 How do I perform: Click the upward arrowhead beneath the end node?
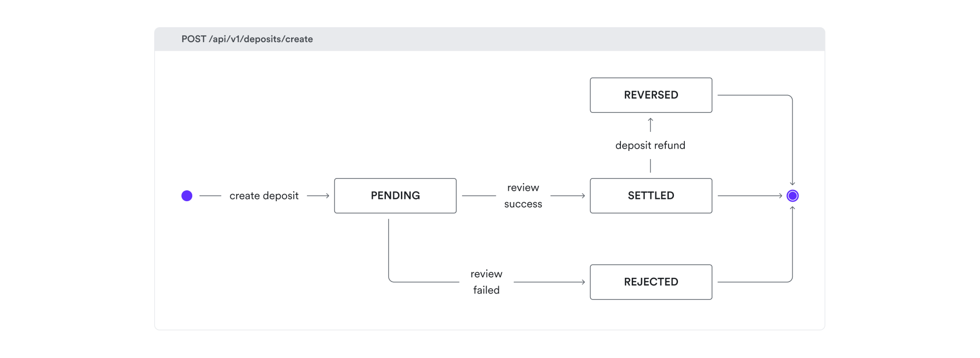792,208
